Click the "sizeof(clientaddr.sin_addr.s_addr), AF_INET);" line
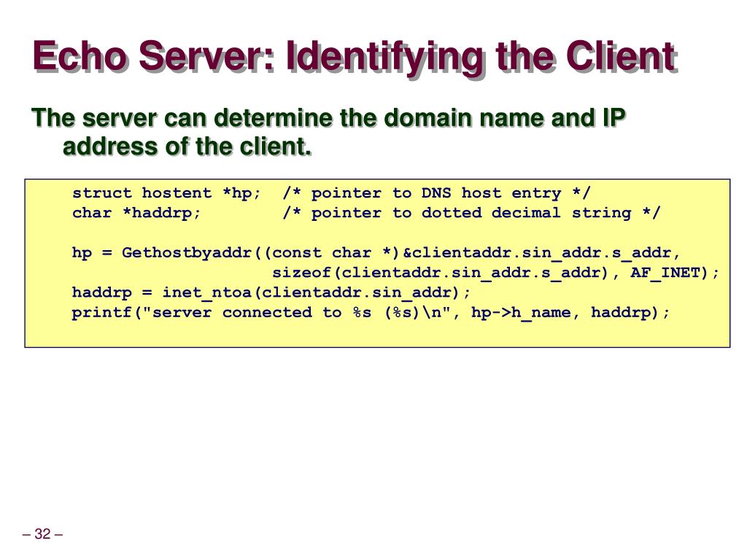Image resolution: width=747 pixels, height=560 pixels. tap(495, 273)
